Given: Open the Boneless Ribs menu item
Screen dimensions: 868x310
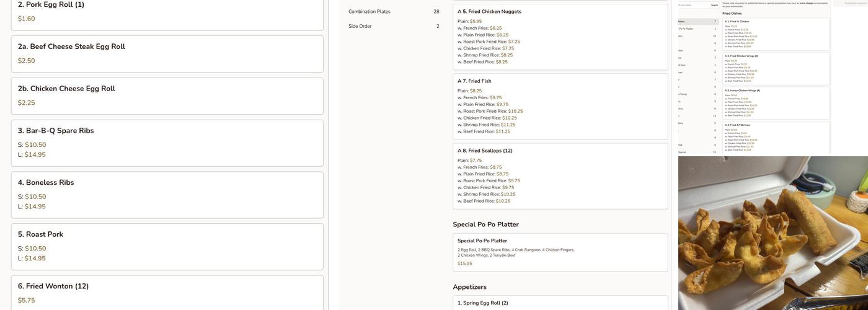Looking at the screenshot, I should 167,194.
